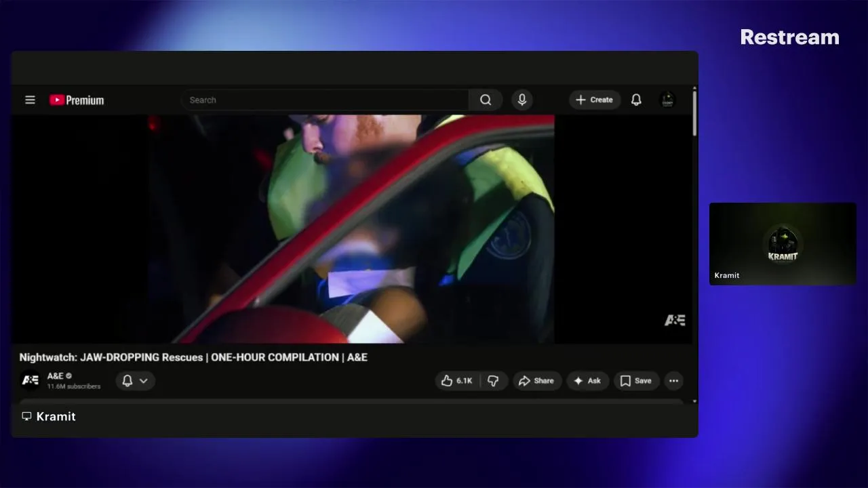Start voice search with microphone
Screen dimensions: 868x488
[x=521, y=100]
